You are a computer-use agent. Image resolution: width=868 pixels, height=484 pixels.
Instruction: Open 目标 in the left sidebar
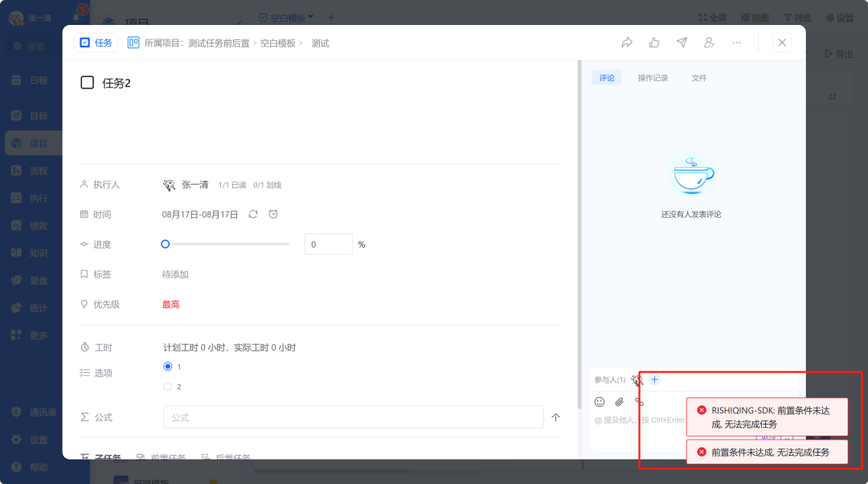coord(31,116)
